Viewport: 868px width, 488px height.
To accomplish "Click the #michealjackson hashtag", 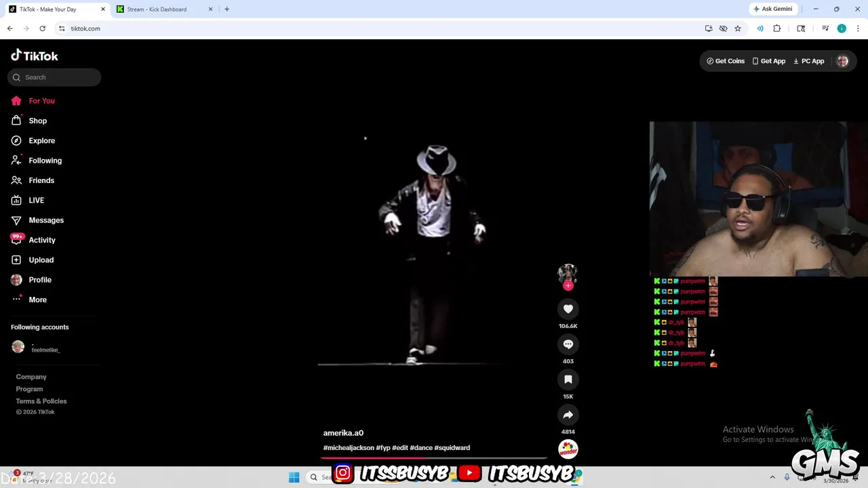I will click(x=349, y=448).
